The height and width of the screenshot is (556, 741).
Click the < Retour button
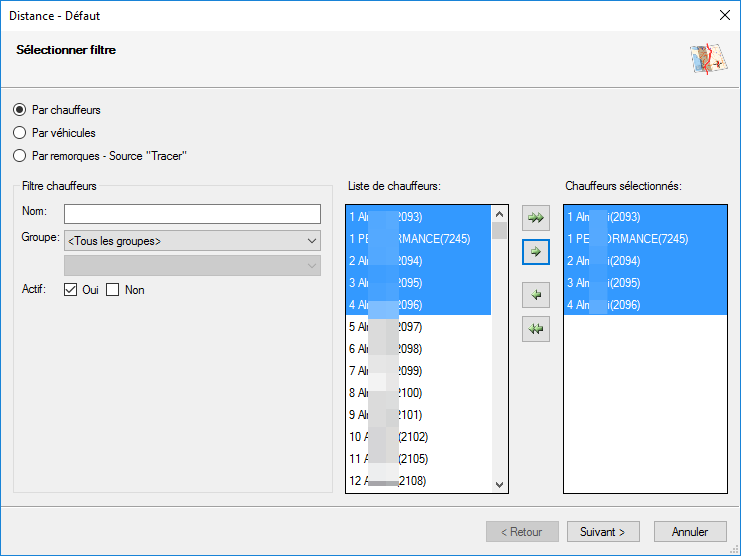pyautogui.click(x=522, y=532)
